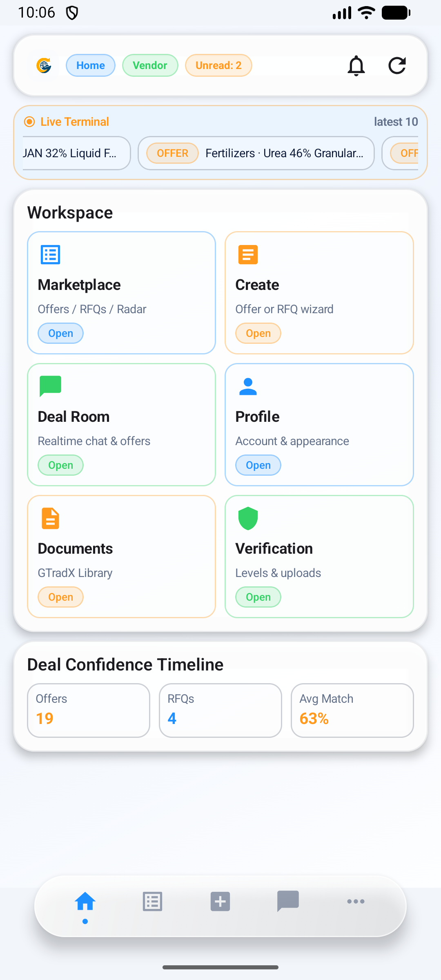The image size is (441, 980).
Task: Open the Unread: 2 badge
Action: click(218, 65)
